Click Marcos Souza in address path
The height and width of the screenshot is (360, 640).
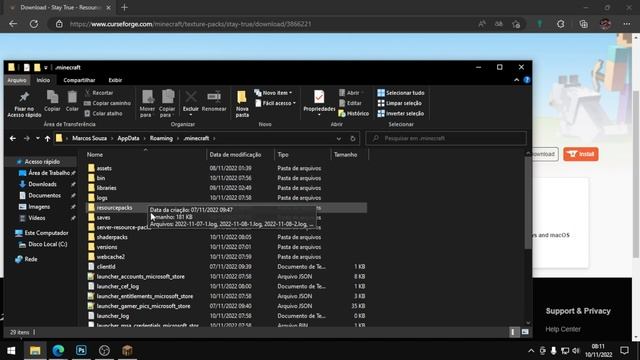pyautogui.click(x=89, y=138)
